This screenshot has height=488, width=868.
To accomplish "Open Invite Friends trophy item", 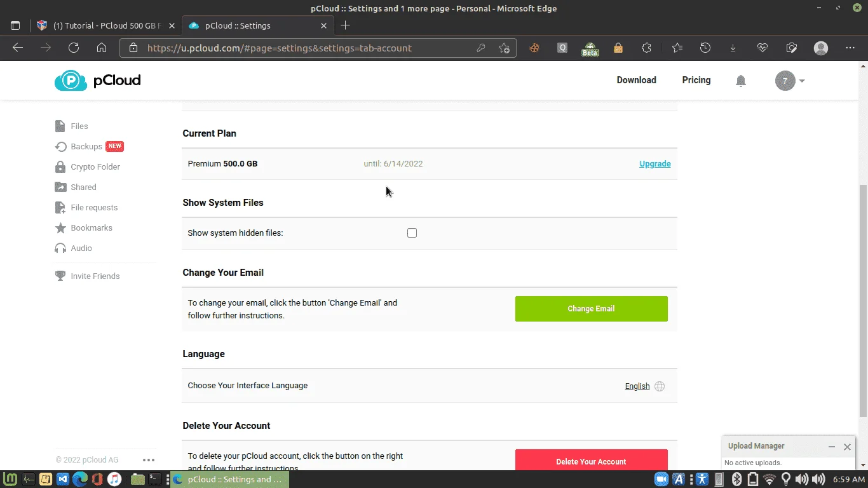I will [88, 276].
